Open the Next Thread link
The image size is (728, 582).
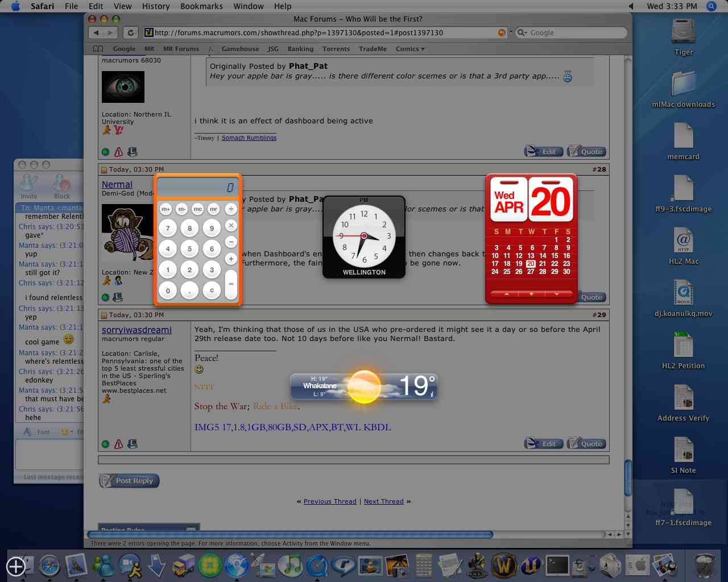point(384,501)
